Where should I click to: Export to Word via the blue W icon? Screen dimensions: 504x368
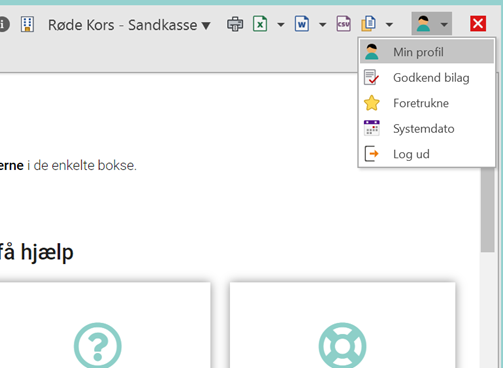(302, 24)
